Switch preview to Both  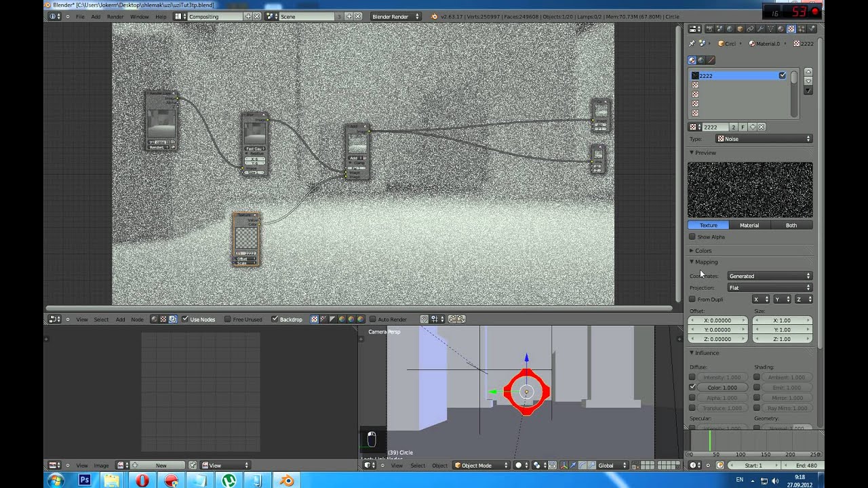tap(791, 225)
